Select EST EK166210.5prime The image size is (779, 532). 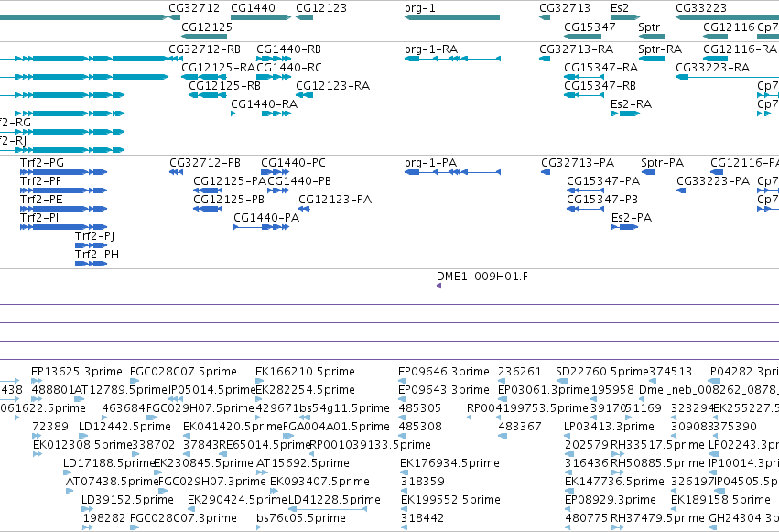[259, 381]
